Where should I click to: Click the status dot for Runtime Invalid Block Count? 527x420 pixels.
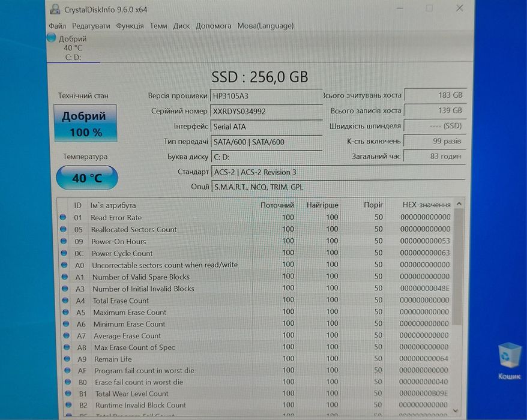68,404
